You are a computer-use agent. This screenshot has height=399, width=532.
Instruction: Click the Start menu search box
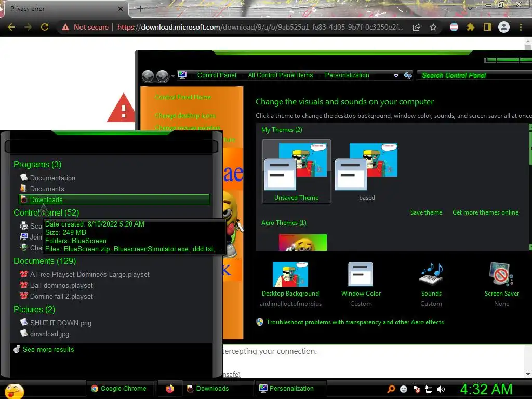pyautogui.click(x=111, y=147)
